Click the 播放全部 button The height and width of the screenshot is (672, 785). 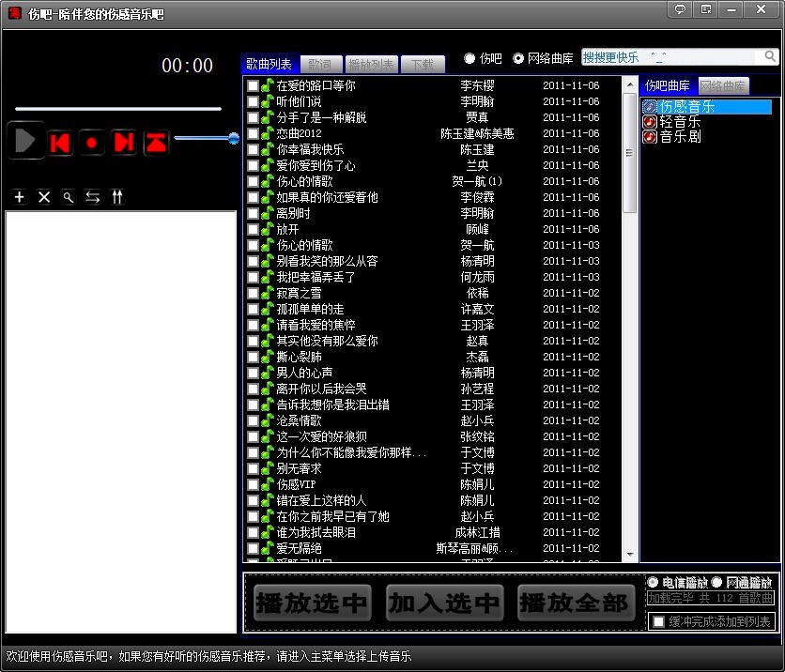tap(575, 603)
